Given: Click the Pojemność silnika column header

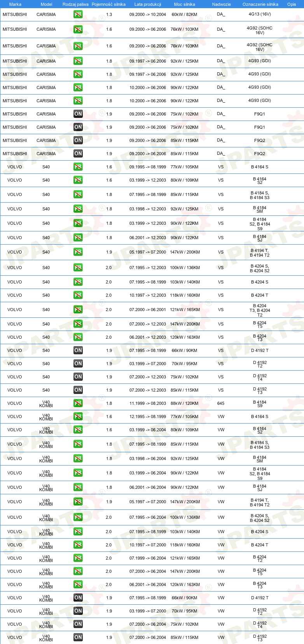Looking at the screenshot, I should 108,4.
